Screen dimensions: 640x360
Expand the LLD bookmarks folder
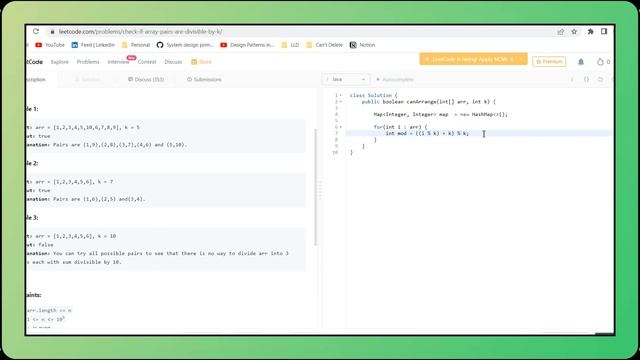[290, 45]
